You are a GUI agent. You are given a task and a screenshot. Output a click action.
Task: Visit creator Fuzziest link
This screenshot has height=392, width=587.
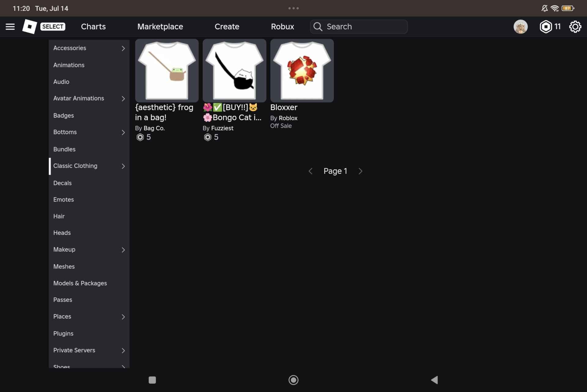coord(222,128)
